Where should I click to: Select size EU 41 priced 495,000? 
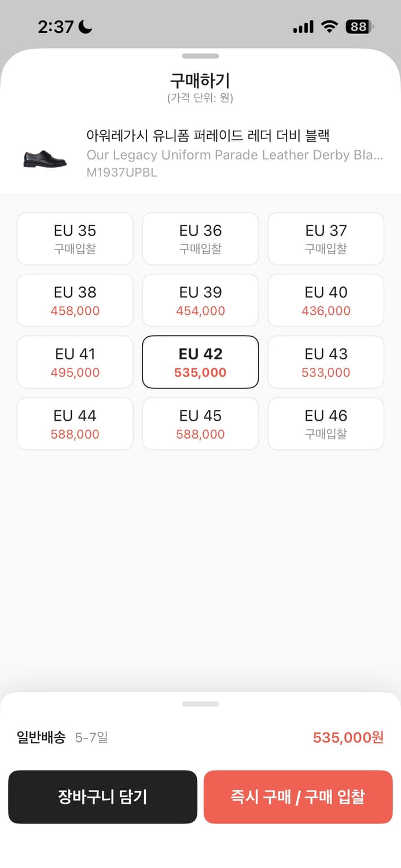pyautogui.click(x=75, y=362)
